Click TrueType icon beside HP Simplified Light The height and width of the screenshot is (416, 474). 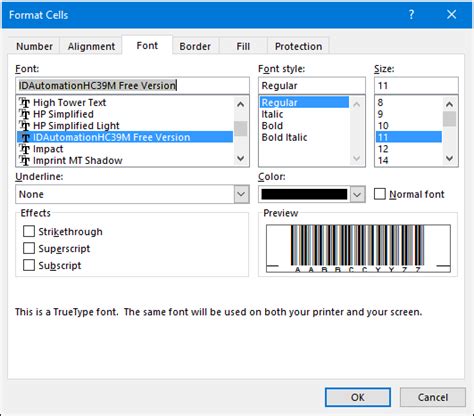(x=25, y=126)
